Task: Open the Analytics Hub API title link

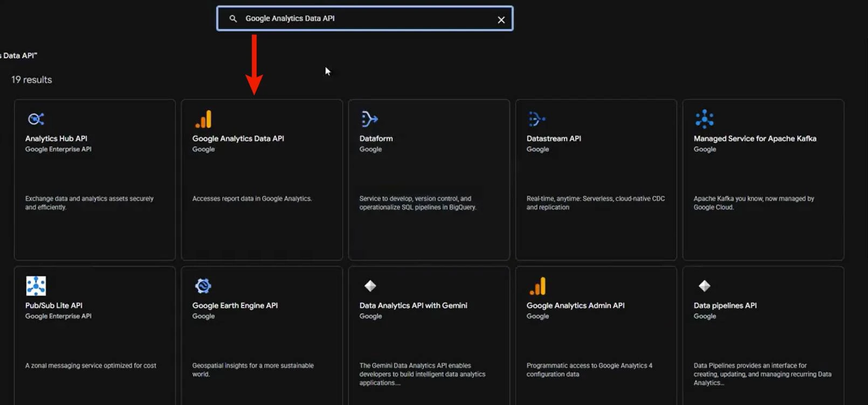Action: tap(56, 138)
